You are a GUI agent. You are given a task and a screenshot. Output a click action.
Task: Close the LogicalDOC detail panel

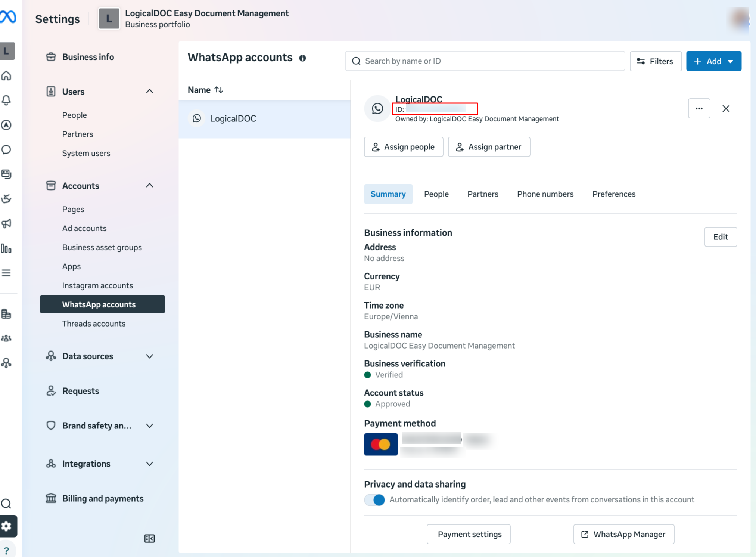pos(726,108)
